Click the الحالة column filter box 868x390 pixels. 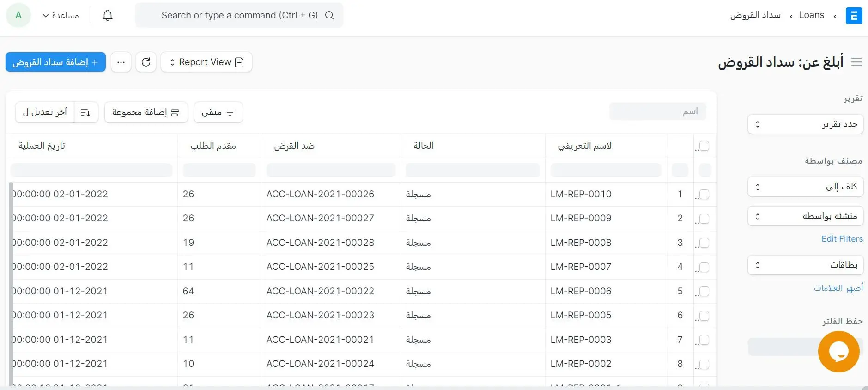pyautogui.click(x=473, y=170)
